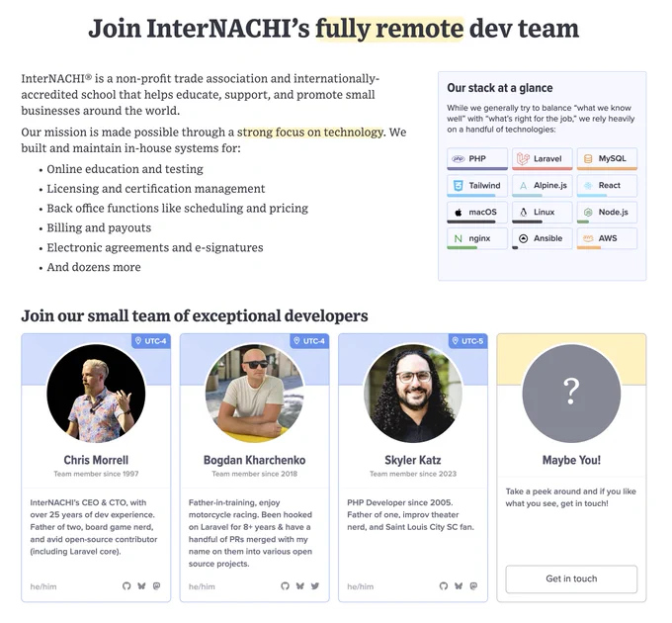This screenshot has width=672, height=623.
Task: Open Bogdan Kharchenko's Bluesky butterfly icon
Action: (x=300, y=586)
